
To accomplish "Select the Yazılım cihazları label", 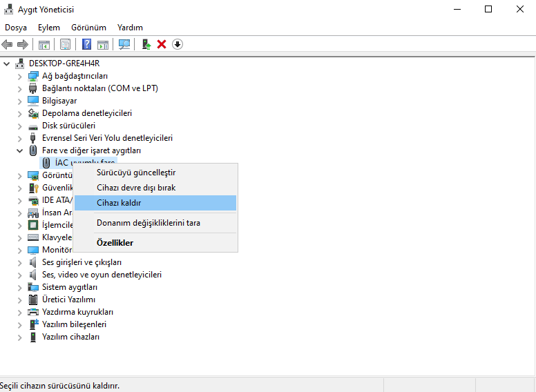I will (70, 337).
